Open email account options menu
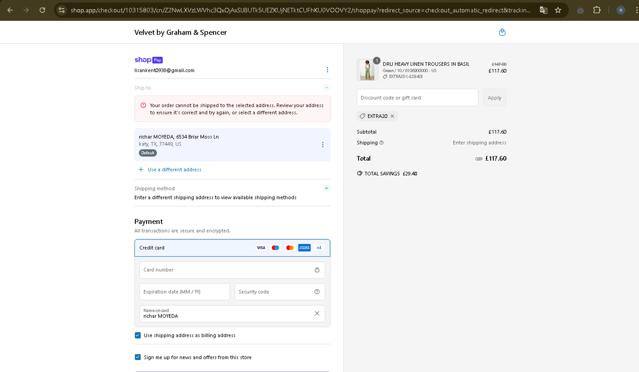Viewport: 639px width, 372px height. 327,70
